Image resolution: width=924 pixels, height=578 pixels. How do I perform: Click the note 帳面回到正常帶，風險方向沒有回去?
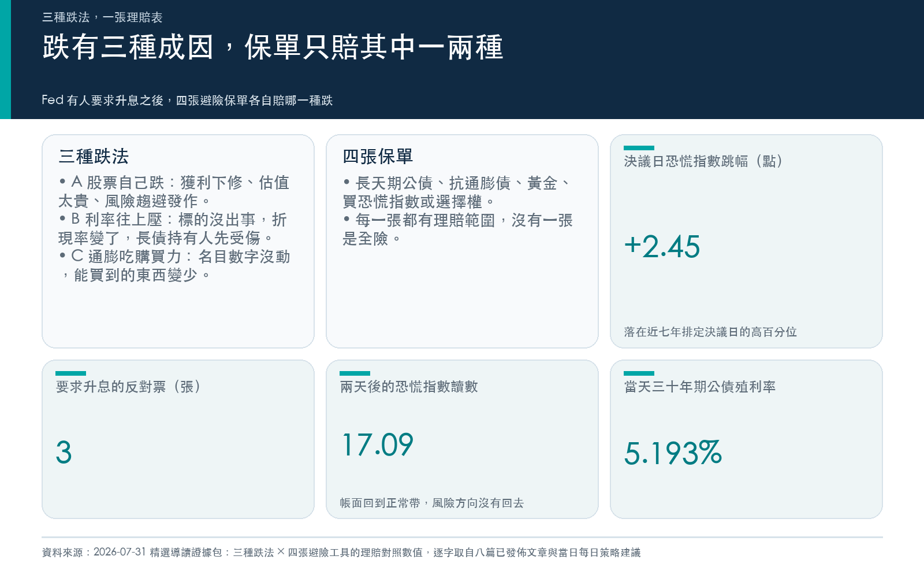pos(431,503)
